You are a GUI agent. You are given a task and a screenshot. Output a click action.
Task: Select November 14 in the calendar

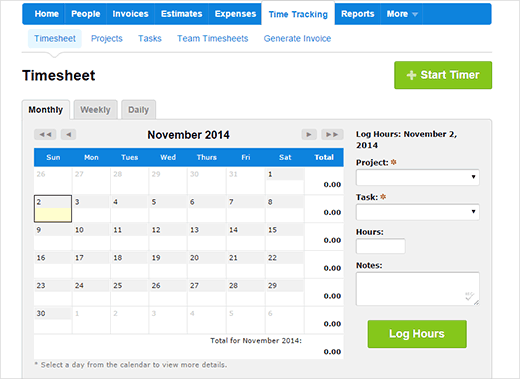(x=246, y=237)
